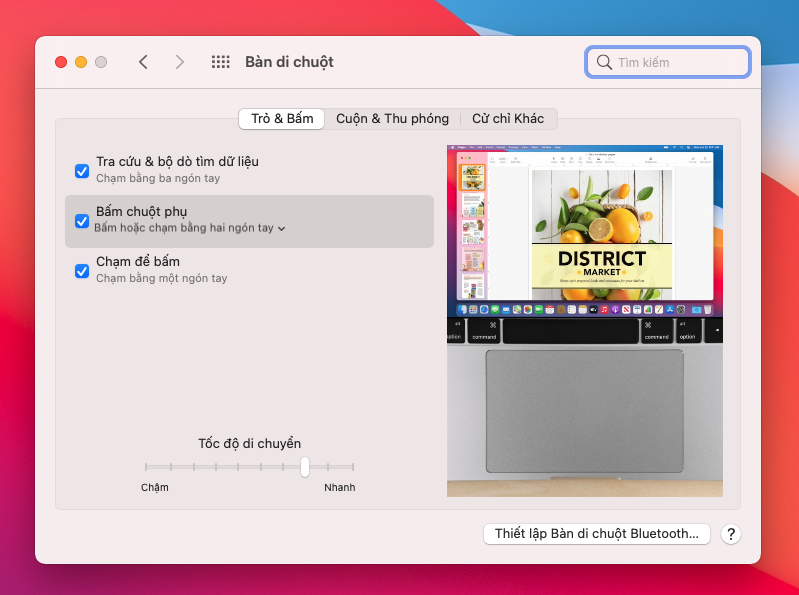The height and width of the screenshot is (595, 799).
Task: Switch to Cuộn & Thu phóng tab
Action: coord(392,119)
